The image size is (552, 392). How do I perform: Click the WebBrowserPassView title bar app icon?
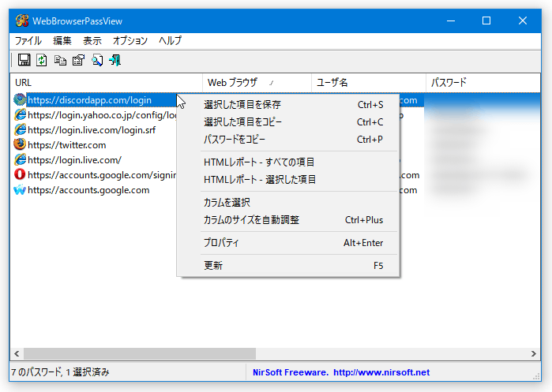tap(22, 21)
